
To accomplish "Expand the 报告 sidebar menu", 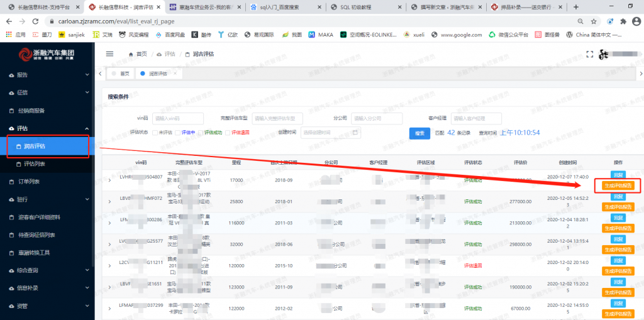I will click(x=47, y=75).
